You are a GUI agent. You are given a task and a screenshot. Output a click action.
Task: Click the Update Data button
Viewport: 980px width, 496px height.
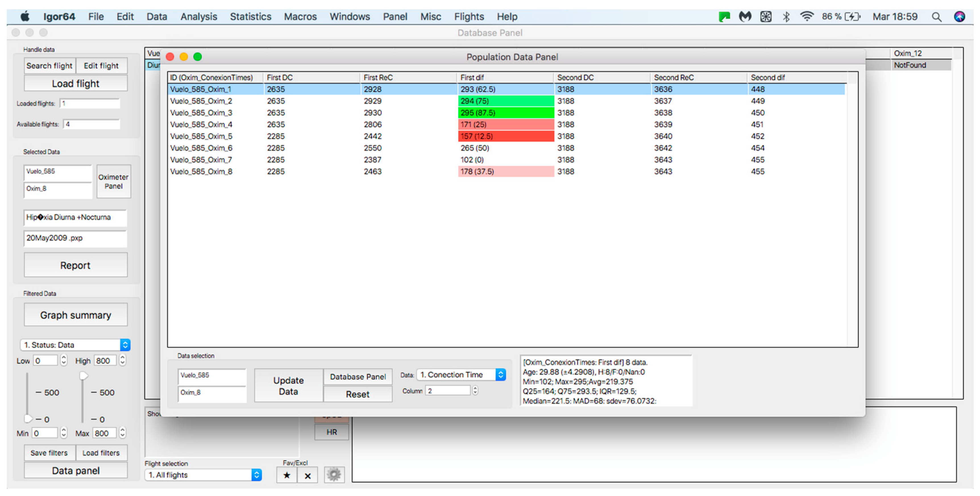pos(288,386)
